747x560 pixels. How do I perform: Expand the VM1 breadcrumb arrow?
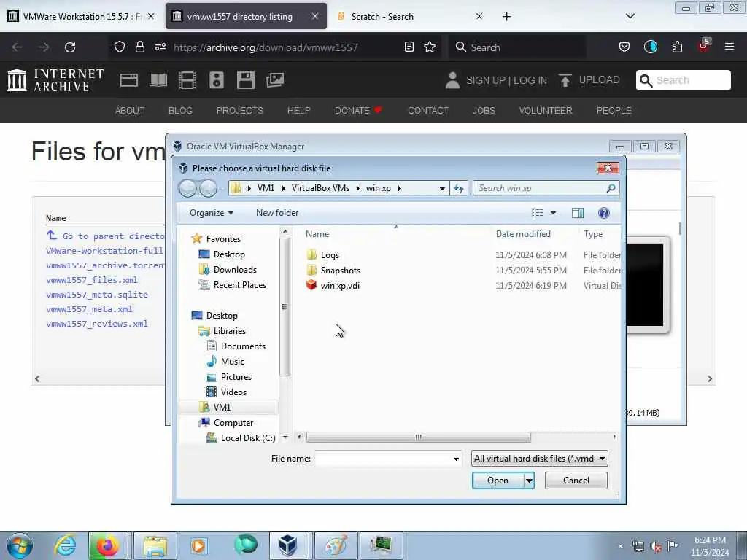pyautogui.click(x=284, y=189)
